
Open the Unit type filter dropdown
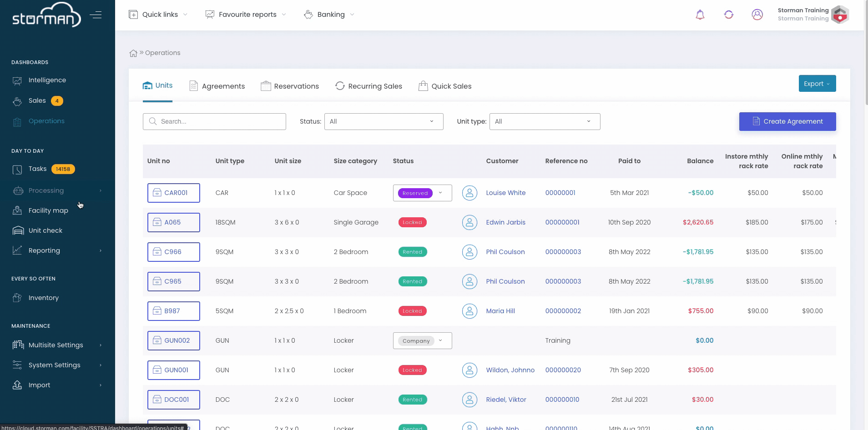[545, 121]
